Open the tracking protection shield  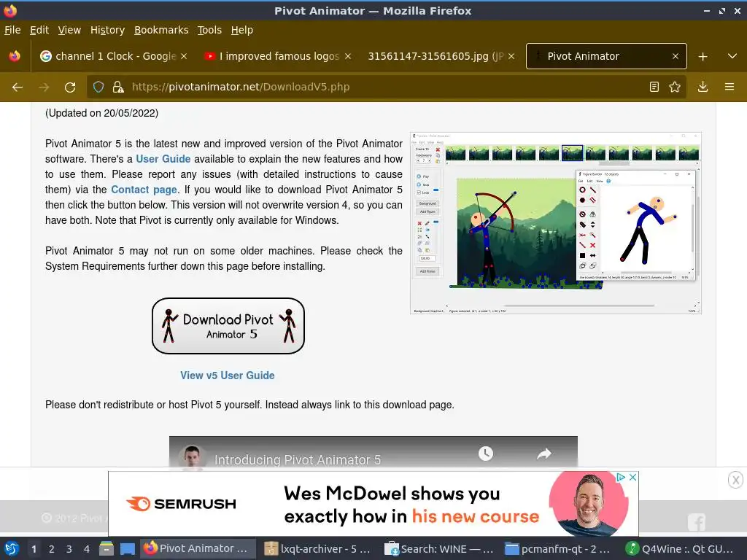click(98, 87)
